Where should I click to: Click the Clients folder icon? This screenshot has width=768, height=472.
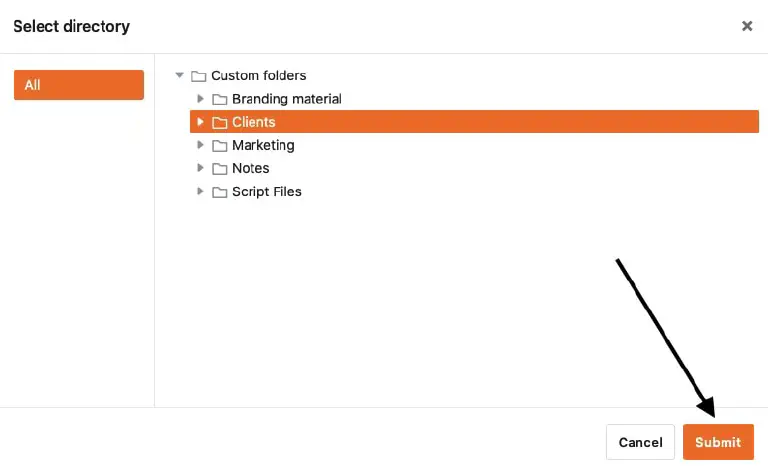click(x=219, y=122)
